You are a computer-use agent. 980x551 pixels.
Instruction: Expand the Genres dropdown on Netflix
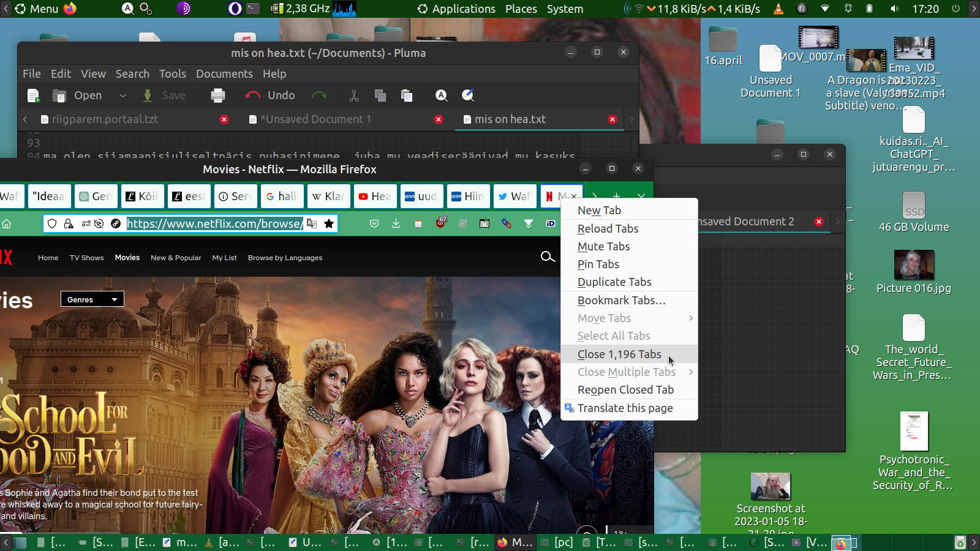coord(92,299)
